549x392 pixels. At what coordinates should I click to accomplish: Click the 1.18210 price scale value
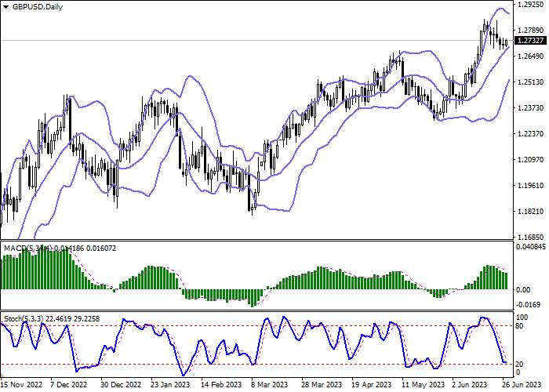pos(530,212)
